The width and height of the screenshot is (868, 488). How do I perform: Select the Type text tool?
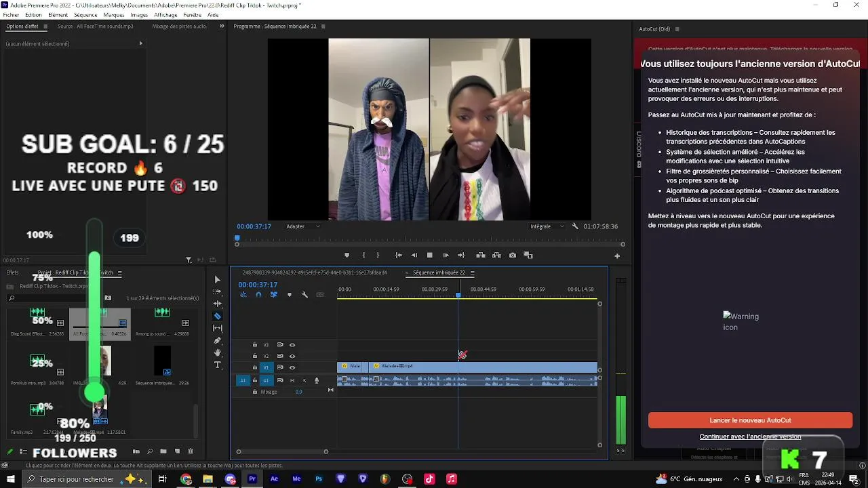click(x=217, y=365)
